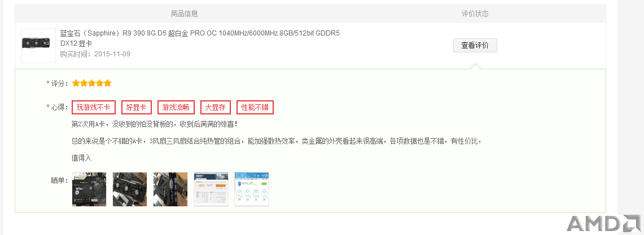The image size is (644, 235).
Task: Click the 查看评价 button
Action: click(x=475, y=46)
